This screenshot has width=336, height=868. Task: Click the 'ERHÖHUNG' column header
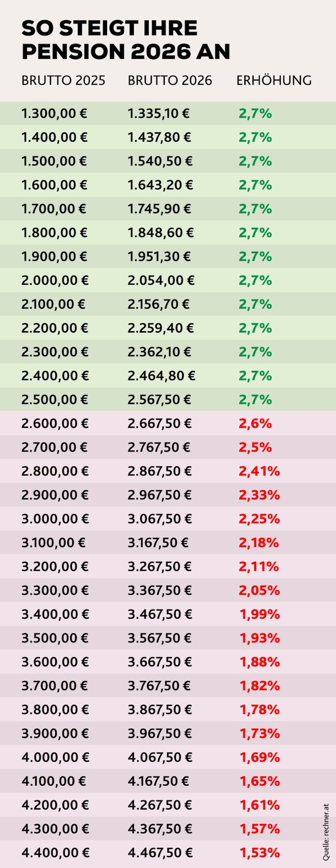[x=274, y=81]
